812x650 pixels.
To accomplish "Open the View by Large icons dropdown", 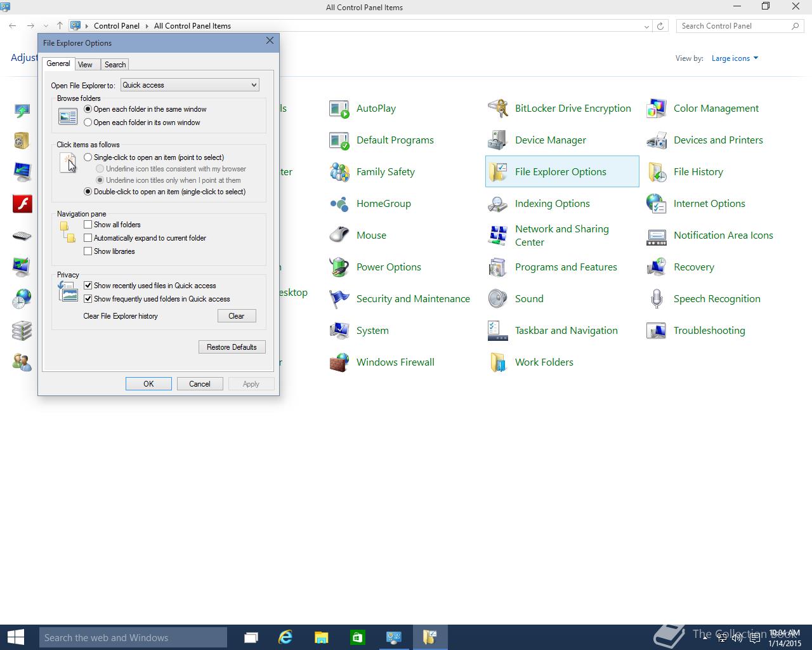I will (735, 58).
